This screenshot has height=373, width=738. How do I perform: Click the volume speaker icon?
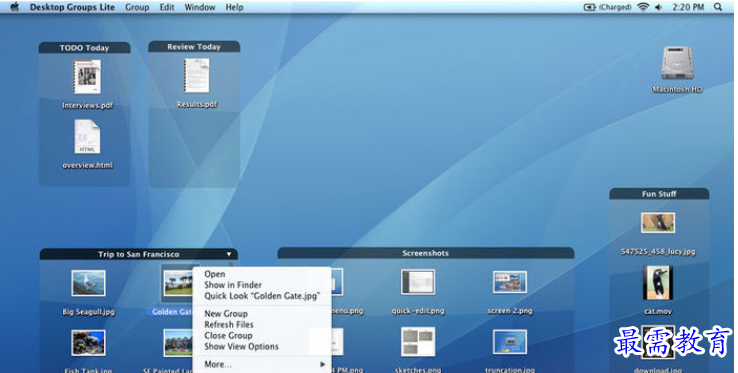(x=658, y=7)
